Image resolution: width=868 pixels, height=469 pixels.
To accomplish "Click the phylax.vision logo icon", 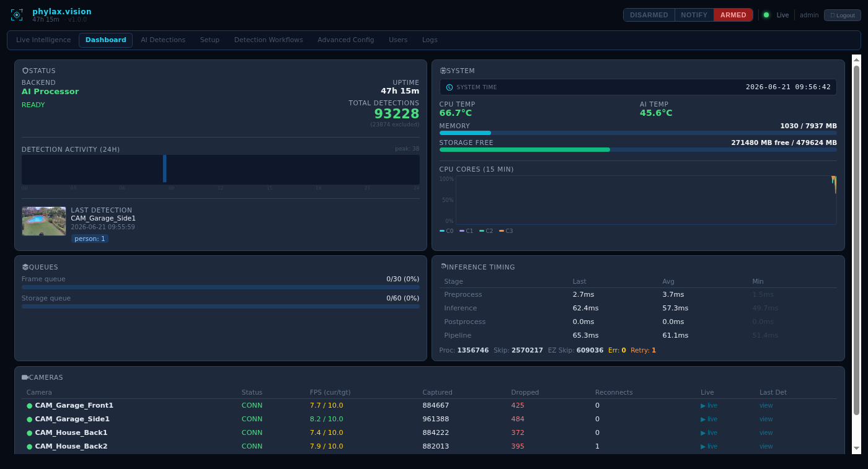I will pyautogui.click(x=17, y=14).
